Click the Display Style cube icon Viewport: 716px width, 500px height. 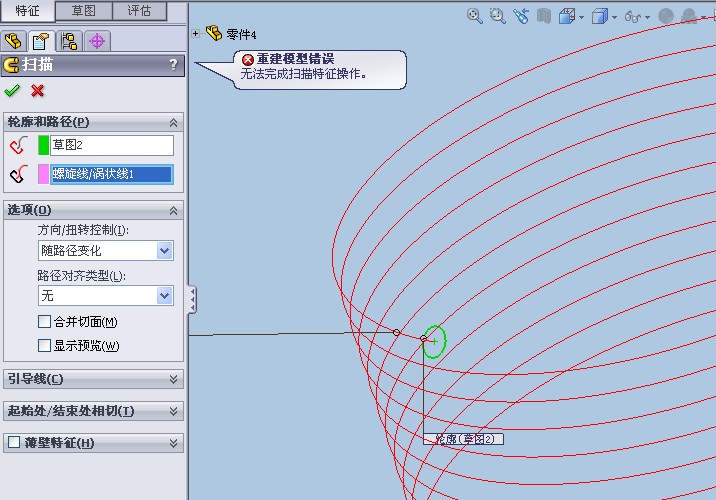click(x=600, y=16)
